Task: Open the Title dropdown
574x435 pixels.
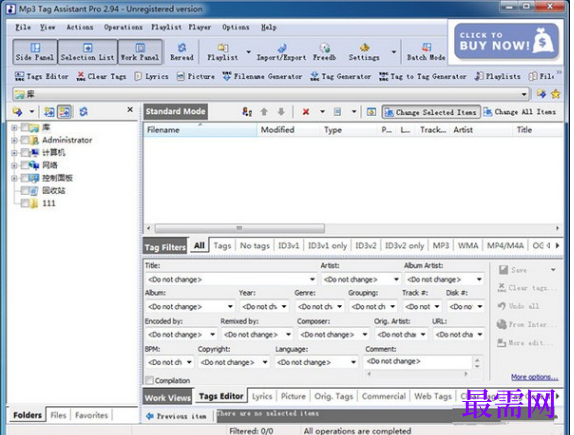Action: click(312, 279)
